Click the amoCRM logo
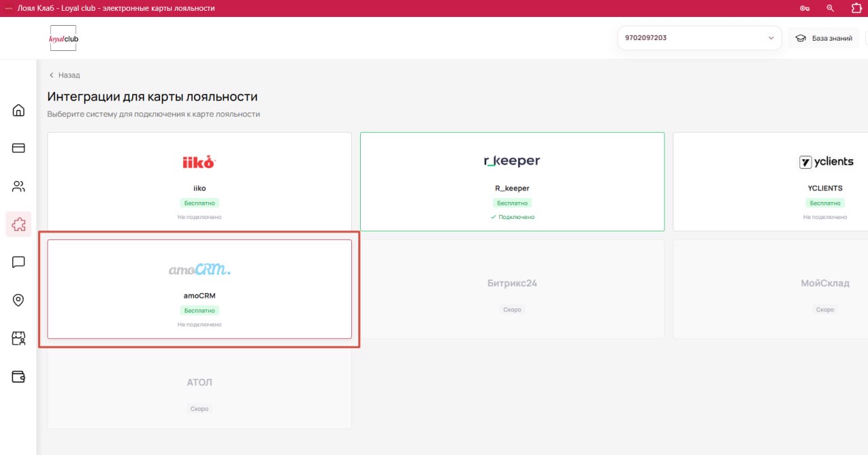Image resolution: width=868 pixels, height=455 pixels. tap(199, 269)
